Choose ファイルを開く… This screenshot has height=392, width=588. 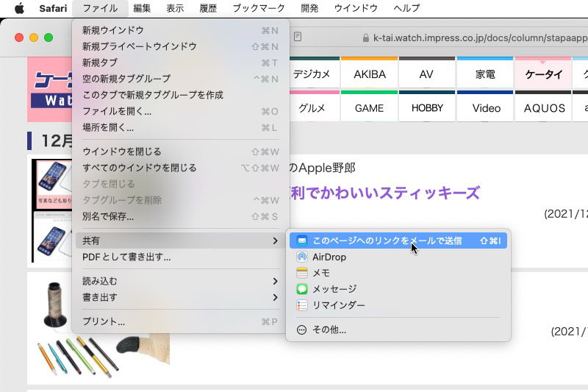tap(180, 111)
